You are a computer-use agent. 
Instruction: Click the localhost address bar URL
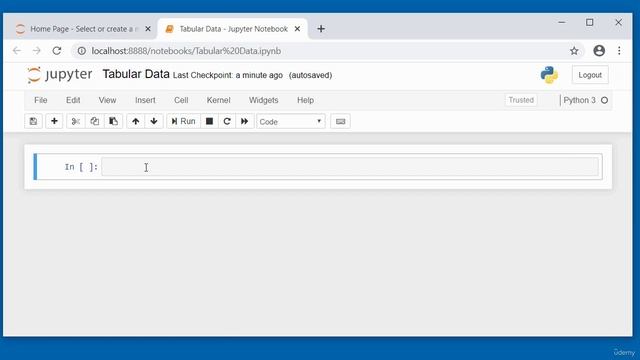(186, 51)
